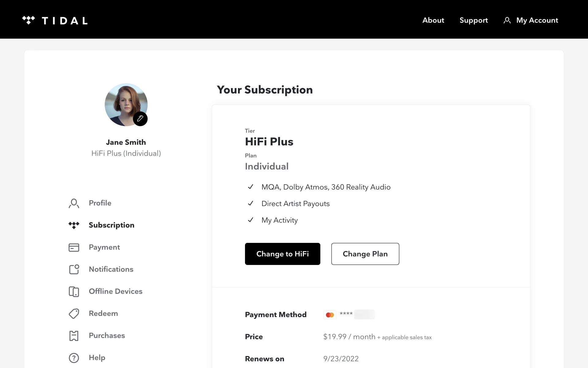Click the Offline Devices icon
Image resolution: width=588 pixels, height=368 pixels.
tap(74, 291)
